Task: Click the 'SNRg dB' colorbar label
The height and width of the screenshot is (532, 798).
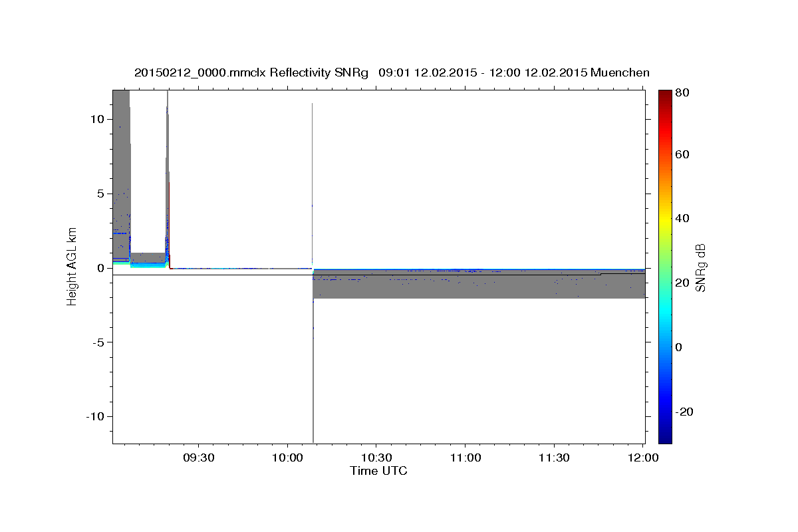Action: [x=700, y=267]
